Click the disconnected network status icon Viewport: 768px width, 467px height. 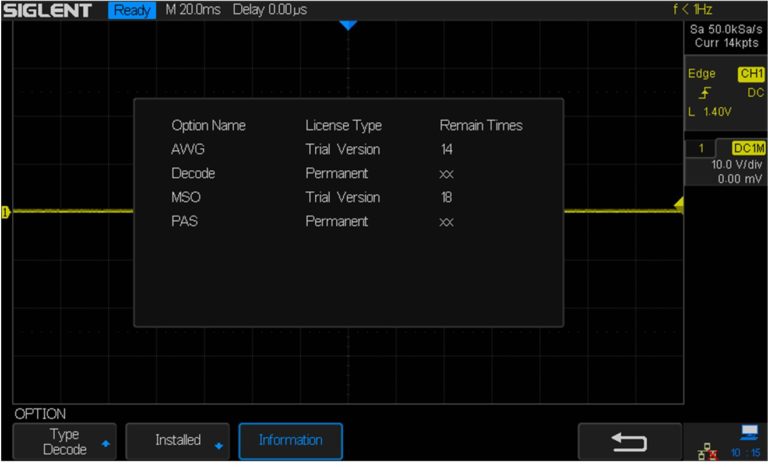tap(706, 452)
